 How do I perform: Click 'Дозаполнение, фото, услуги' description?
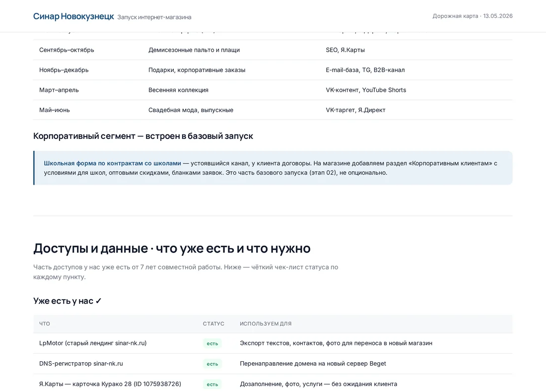(x=319, y=384)
